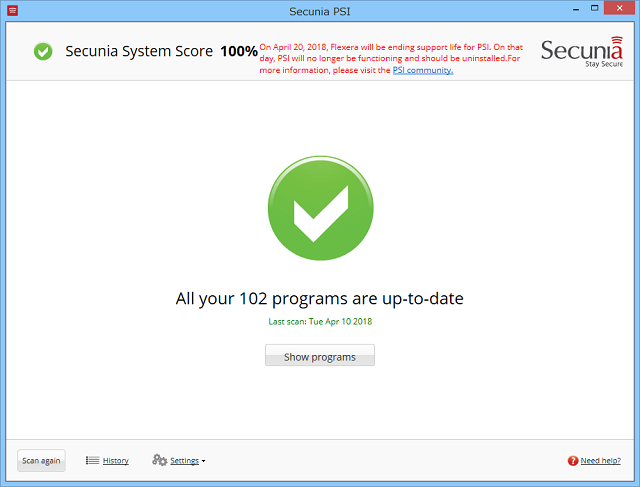
Task: Click the Settings gears icon
Action: pos(160,460)
